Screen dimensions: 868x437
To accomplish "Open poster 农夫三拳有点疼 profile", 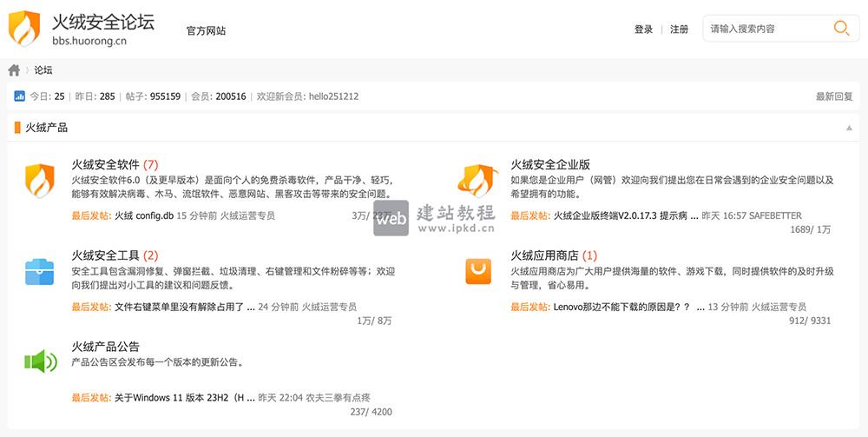I will (338, 398).
